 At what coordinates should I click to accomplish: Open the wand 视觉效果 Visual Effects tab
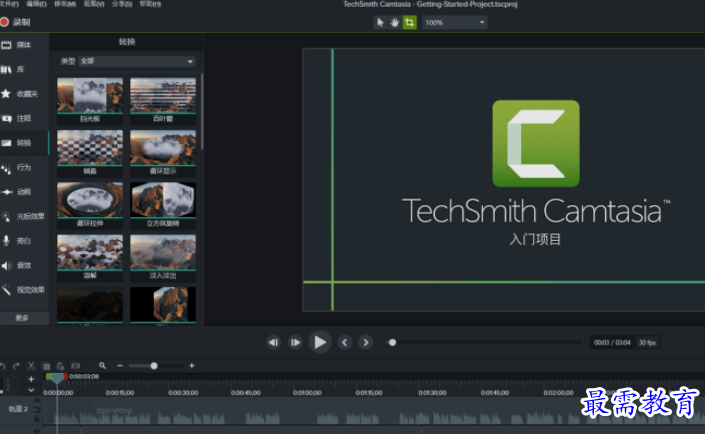[24, 290]
